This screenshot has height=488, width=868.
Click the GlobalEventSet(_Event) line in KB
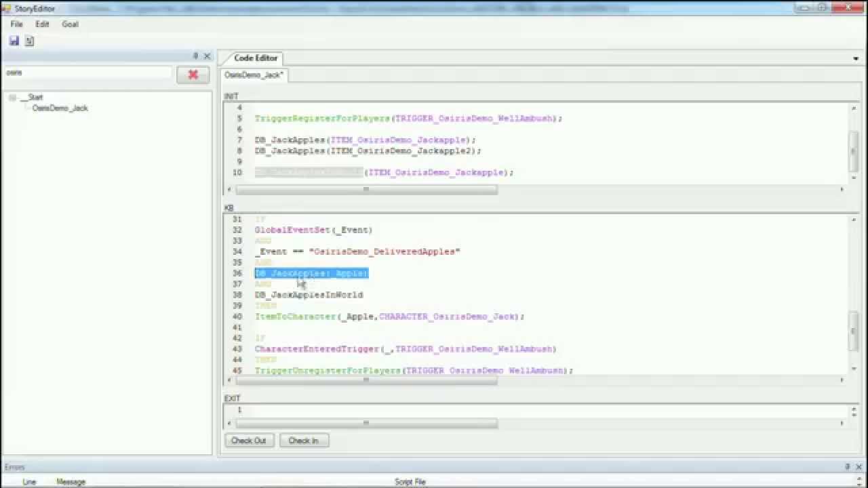[313, 230]
